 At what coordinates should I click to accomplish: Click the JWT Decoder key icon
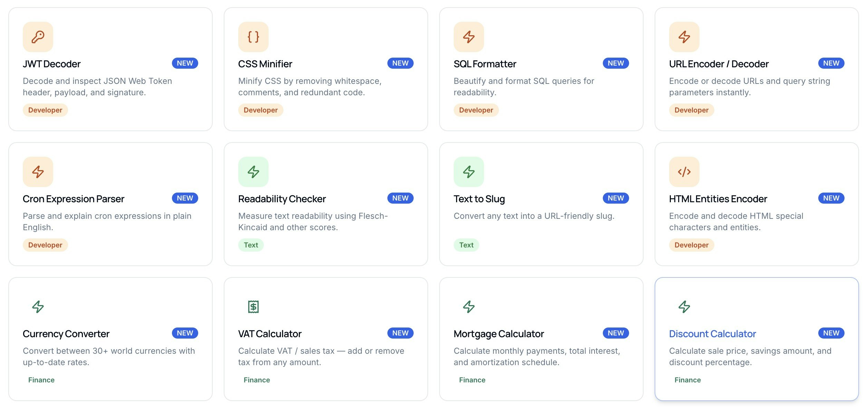[x=38, y=37]
